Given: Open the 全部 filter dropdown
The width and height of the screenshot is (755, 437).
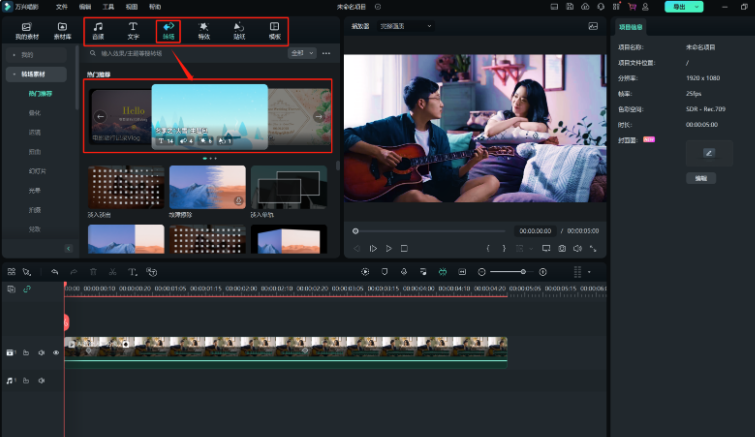Looking at the screenshot, I should (301, 53).
